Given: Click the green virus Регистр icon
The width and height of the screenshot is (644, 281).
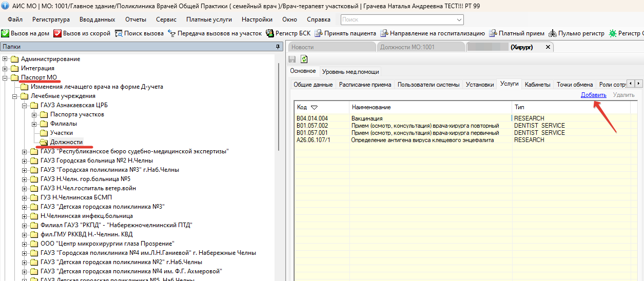Looking at the screenshot, I should [x=612, y=33].
